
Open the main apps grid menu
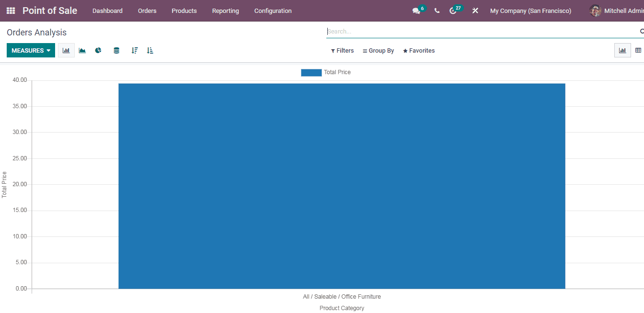click(10, 10)
